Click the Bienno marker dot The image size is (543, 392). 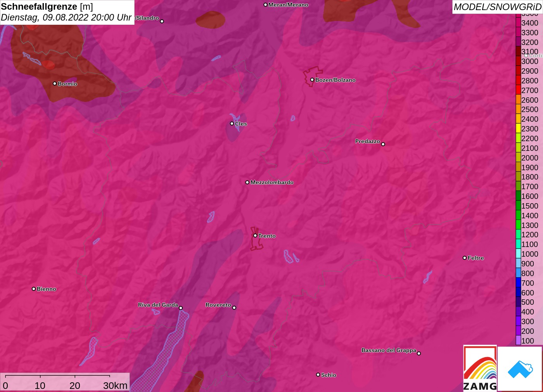click(x=34, y=288)
